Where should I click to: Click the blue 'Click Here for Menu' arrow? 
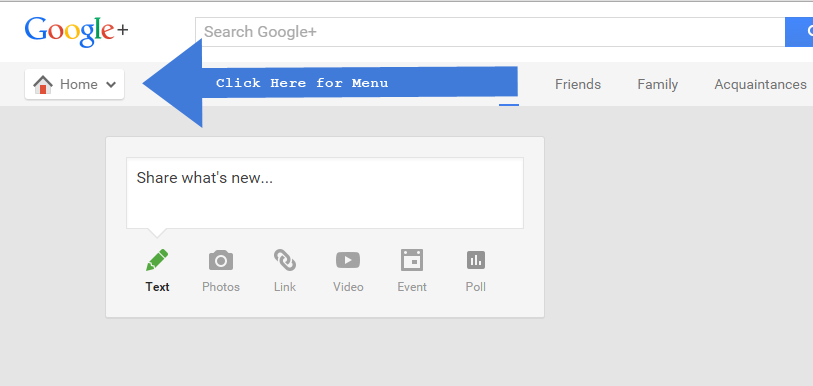pos(330,83)
